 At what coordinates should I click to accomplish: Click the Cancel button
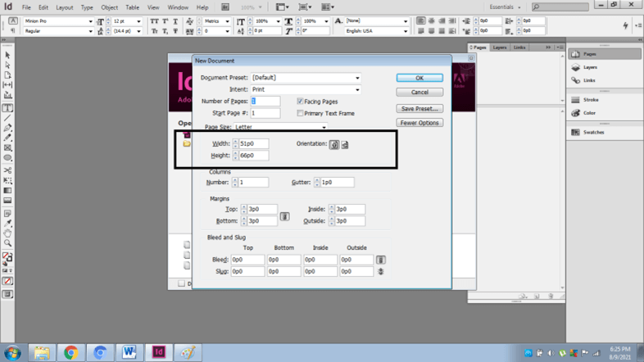click(x=420, y=93)
